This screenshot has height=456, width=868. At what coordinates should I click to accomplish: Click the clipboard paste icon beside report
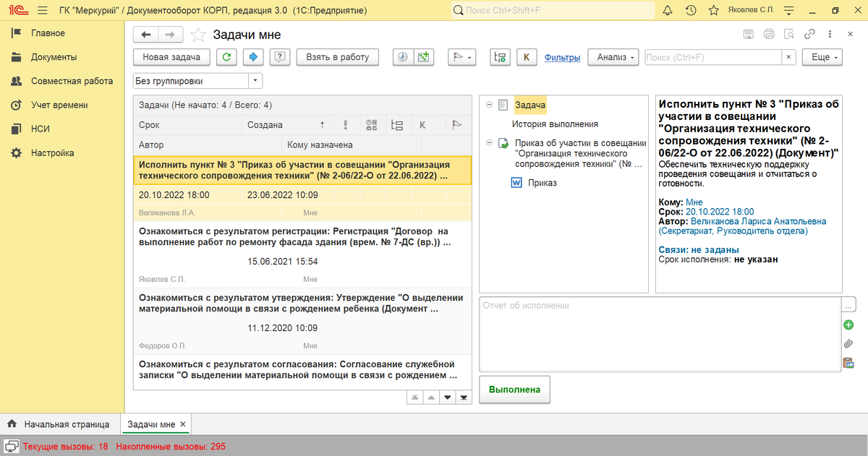pos(848,363)
